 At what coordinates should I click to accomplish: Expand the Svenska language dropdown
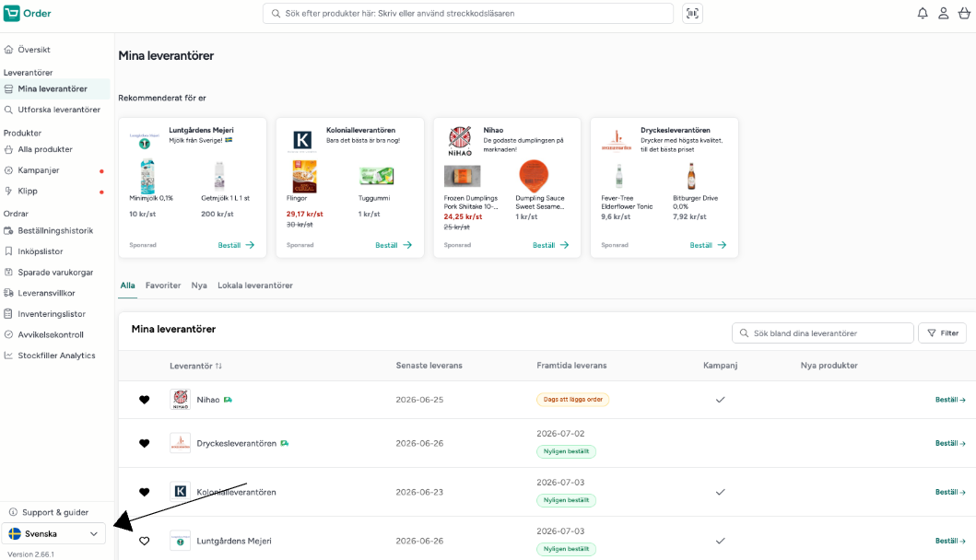click(x=53, y=534)
